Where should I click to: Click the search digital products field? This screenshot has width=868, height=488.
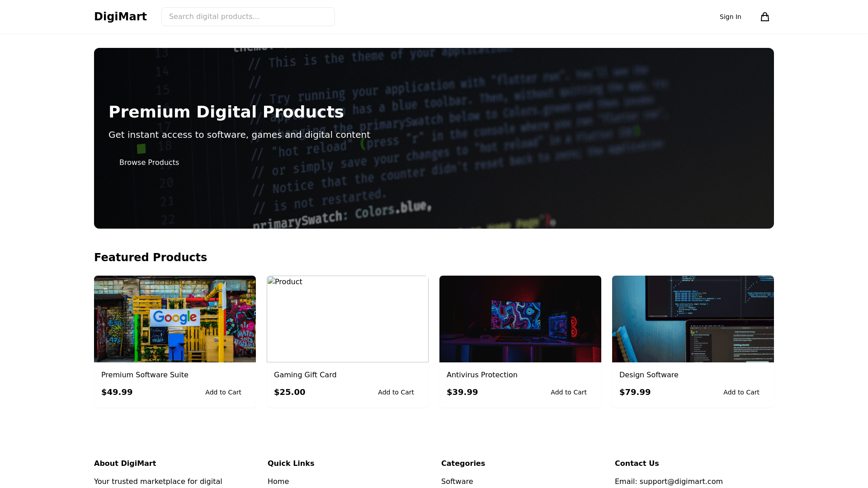click(x=248, y=16)
